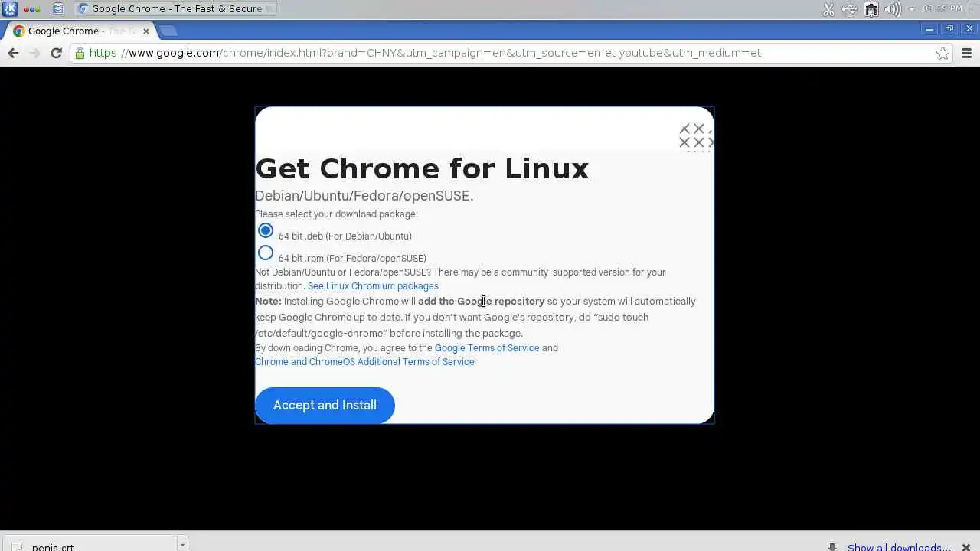Open the wired network connection icon

(x=871, y=9)
